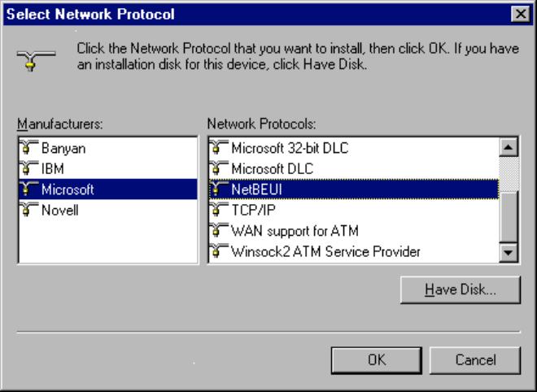Click the IBM manufacturer network icon

coord(29,169)
